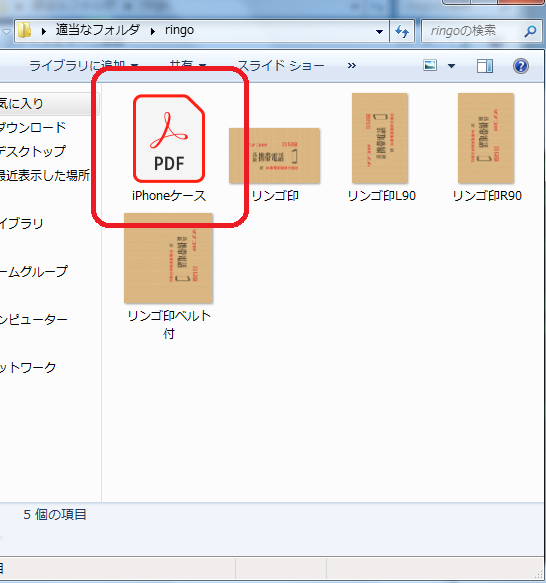
Task: Select the リンゴ印 image thumbnail
Action: (x=274, y=156)
